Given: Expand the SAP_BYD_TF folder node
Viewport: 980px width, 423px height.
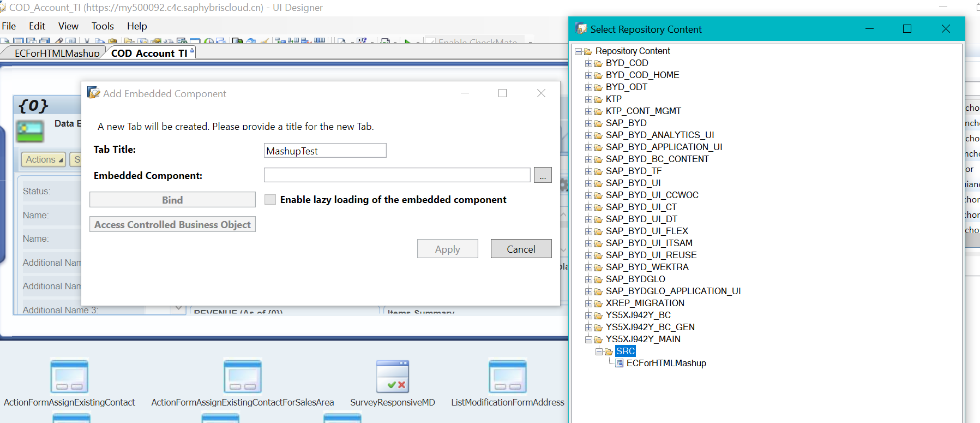Looking at the screenshot, I should tap(588, 171).
